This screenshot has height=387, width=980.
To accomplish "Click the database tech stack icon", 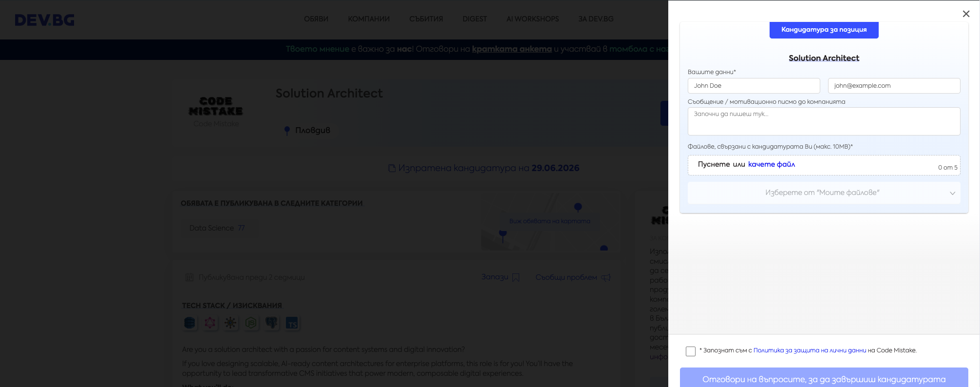I will (x=189, y=323).
